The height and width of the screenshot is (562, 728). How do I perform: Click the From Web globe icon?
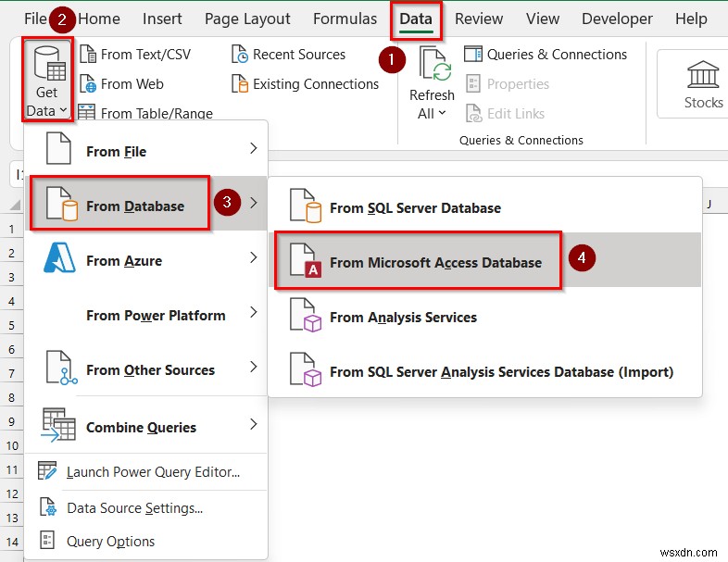[88, 84]
